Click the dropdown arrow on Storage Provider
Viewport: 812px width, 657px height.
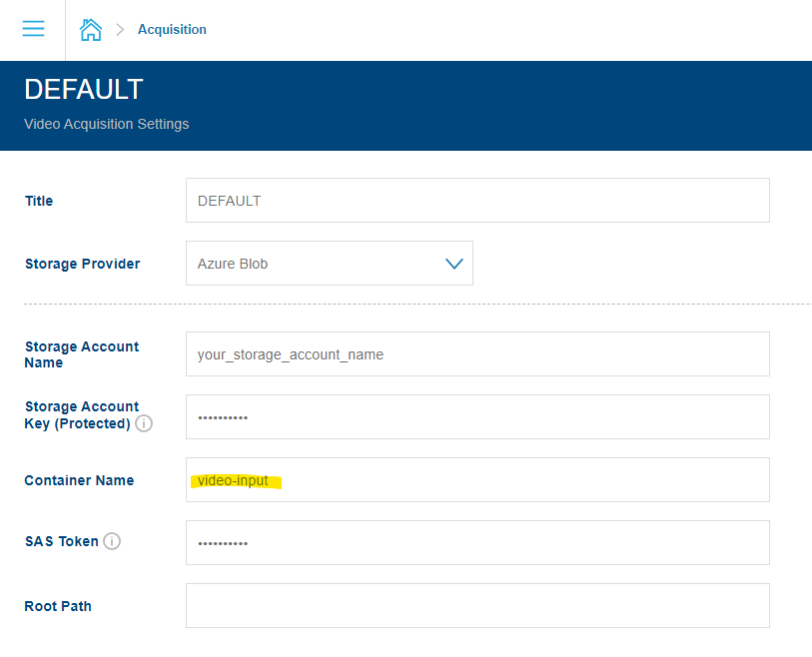click(454, 263)
